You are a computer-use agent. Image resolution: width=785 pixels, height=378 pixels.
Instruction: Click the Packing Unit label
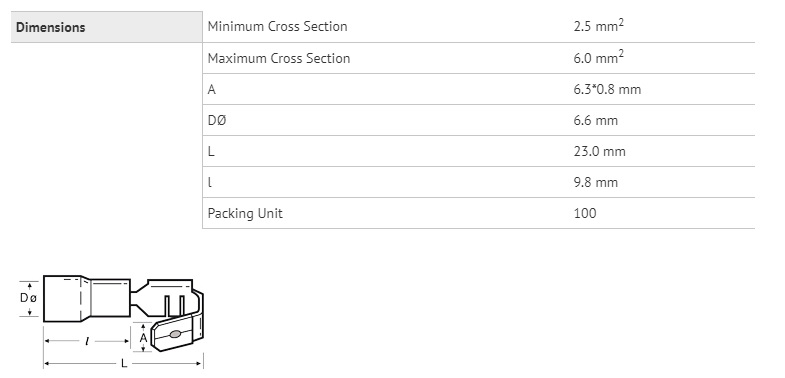tap(245, 214)
